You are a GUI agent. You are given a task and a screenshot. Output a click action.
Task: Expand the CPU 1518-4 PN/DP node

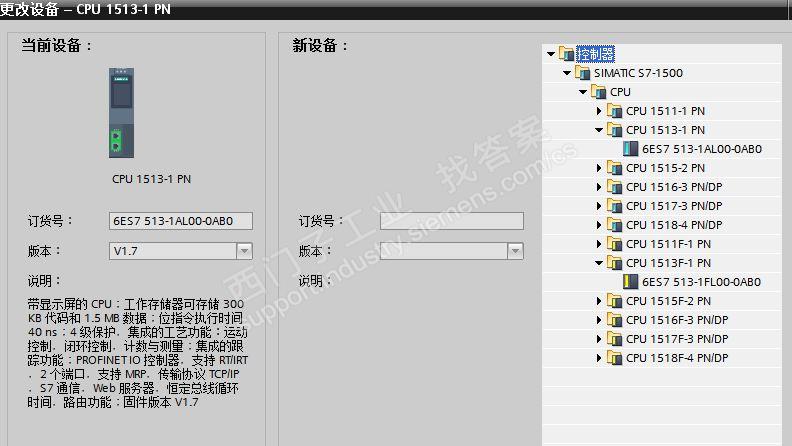pyautogui.click(x=599, y=225)
